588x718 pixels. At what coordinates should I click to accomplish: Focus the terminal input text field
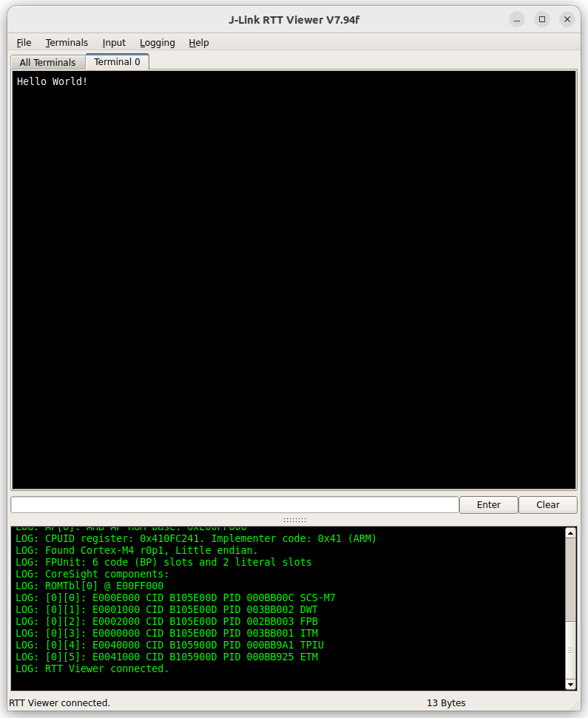(235, 504)
